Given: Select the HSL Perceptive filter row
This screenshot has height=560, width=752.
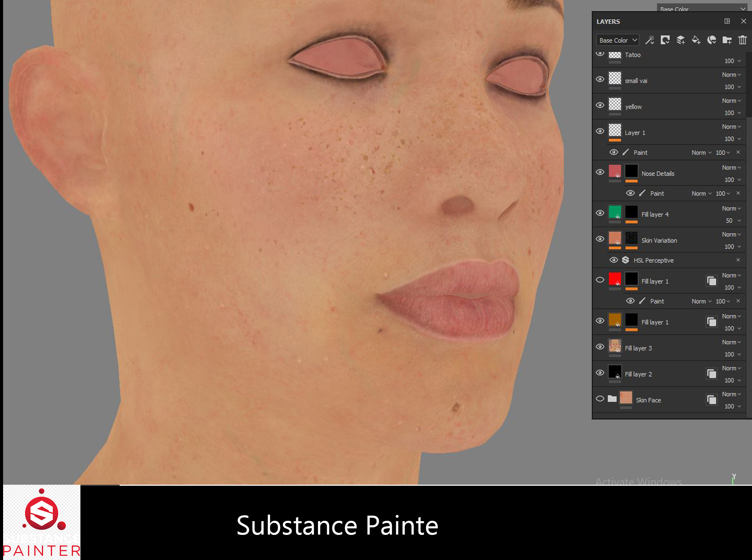Looking at the screenshot, I should 669,260.
